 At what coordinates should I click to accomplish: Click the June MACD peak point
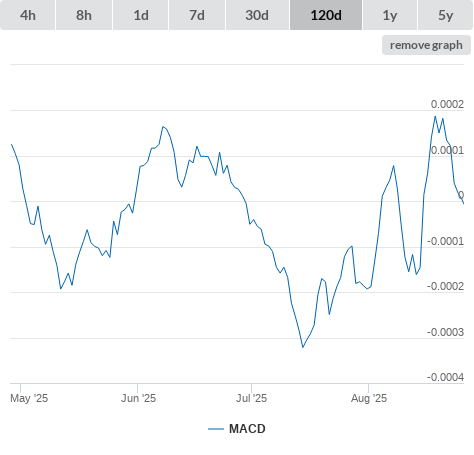tap(163, 127)
